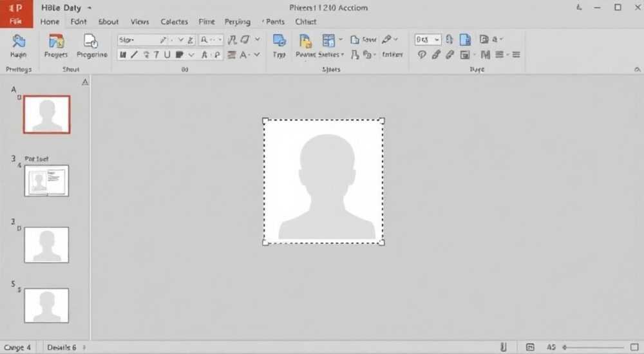
Task: Click the paperclip link icon left of frame icon
Action: [450, 55]
